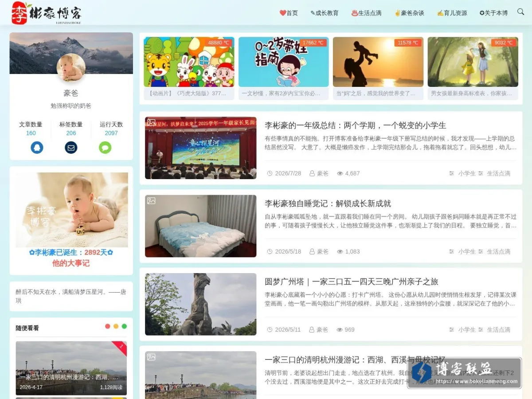Viewport: 532px width, 399px height.
Task: Click the red dot in 随便看看 header
Action: [x=108, y=326]
